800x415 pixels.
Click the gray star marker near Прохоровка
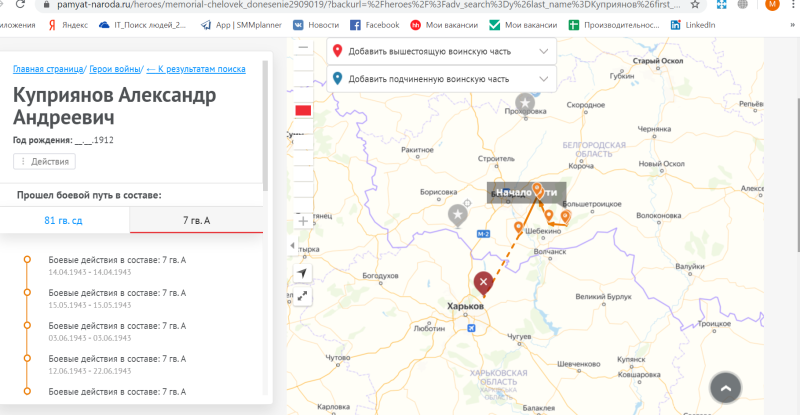(x=525, y=102)
